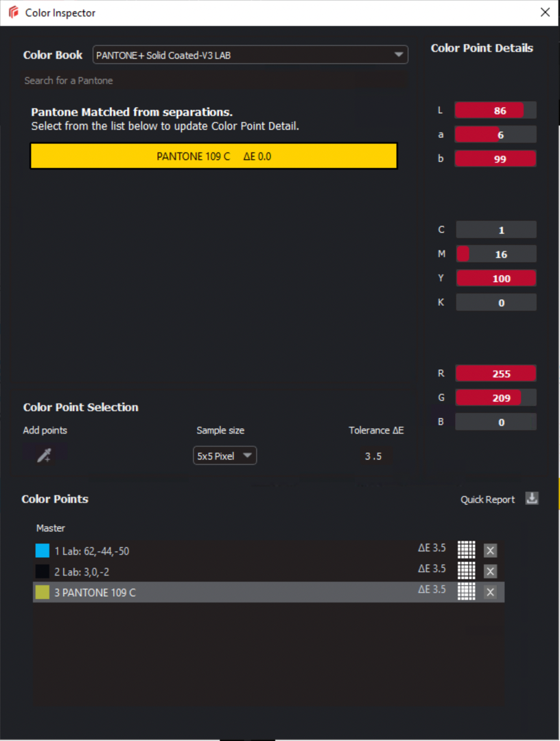This screenshot has width=560, height=741.
Task: Select the Master tab
Action: [x=50, y=528]
